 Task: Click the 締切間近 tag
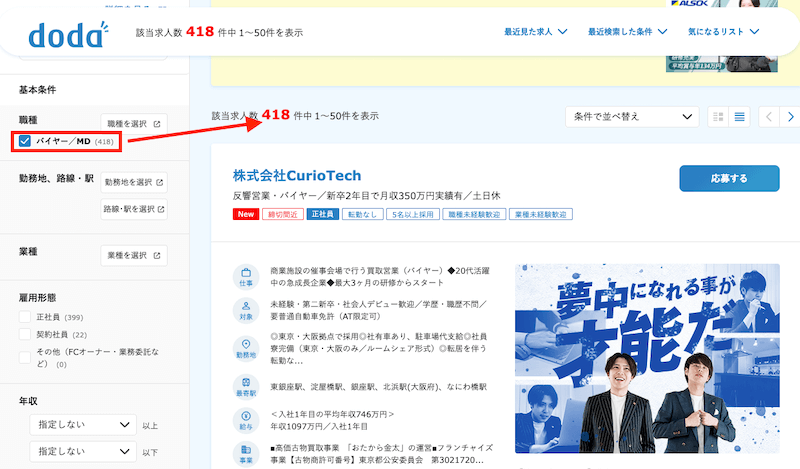tap(283, 214)
